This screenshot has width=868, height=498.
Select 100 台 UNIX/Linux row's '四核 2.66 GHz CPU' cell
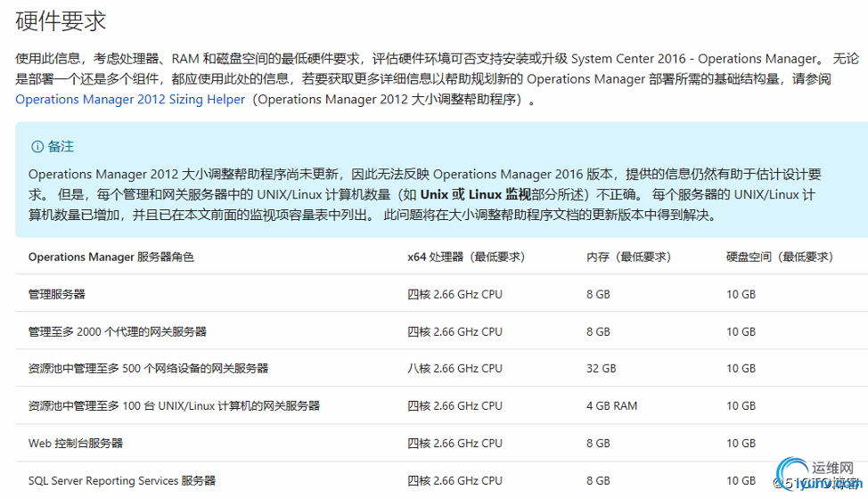click(x=455, y=406)
